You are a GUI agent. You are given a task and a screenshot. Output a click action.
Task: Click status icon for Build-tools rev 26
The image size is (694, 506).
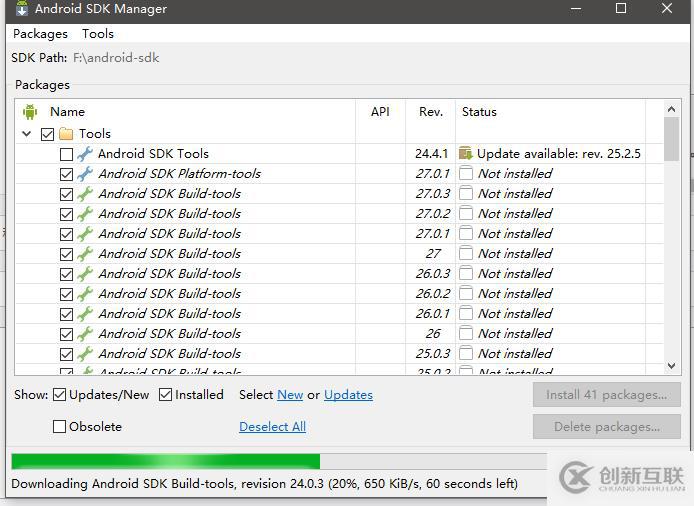466,333
